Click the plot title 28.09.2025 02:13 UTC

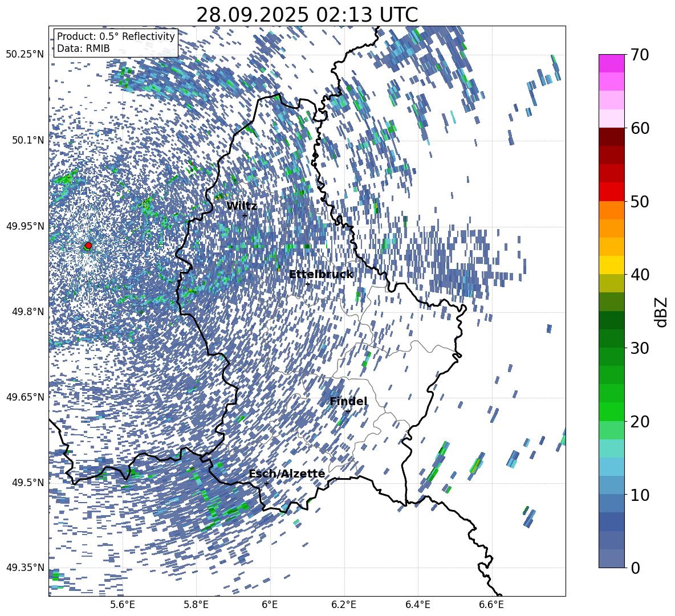point(307,15)
